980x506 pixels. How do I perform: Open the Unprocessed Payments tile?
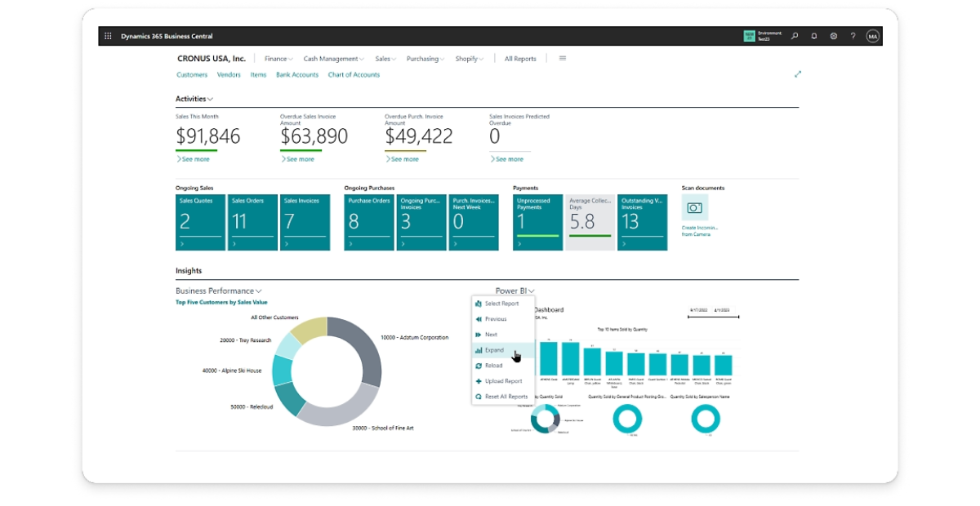coord(538,222)
